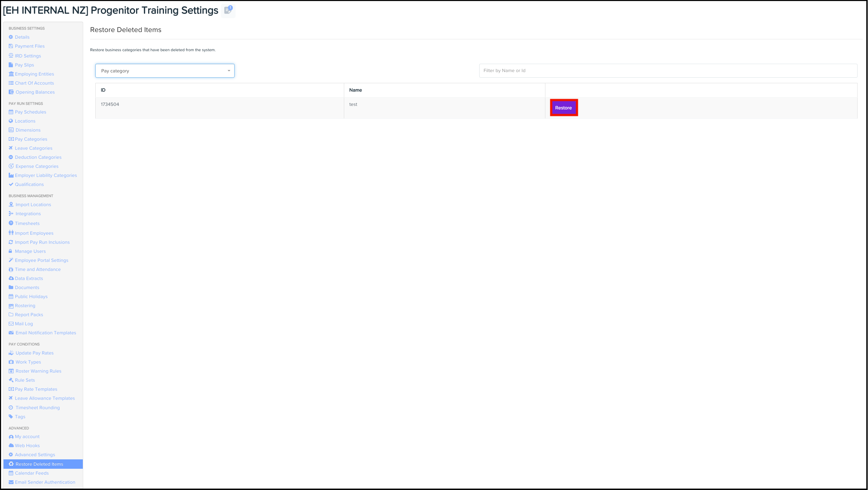Click the clock icon beside Timesheets

11,223
